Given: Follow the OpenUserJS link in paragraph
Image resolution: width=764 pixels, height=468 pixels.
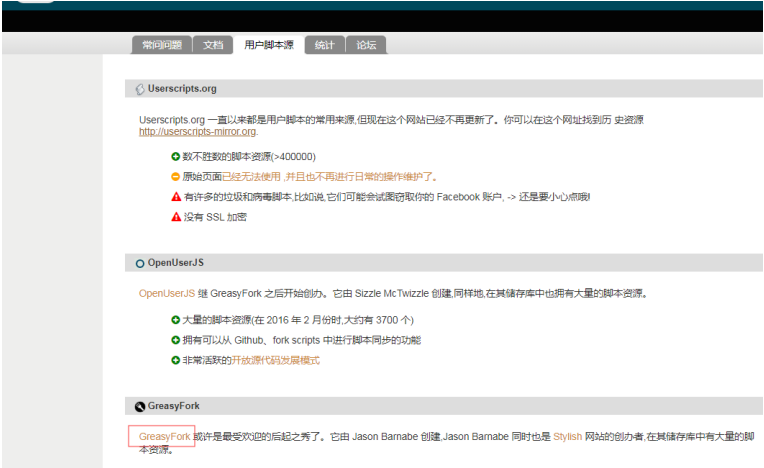Looking at the screenshot, I should point(167,293).
